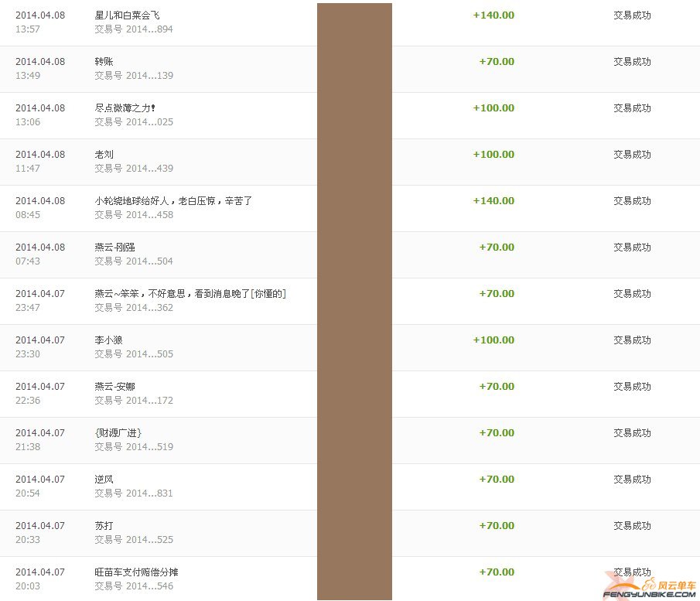
Task: Select the transaction starting with 燕云~笨笨
Action: pyautogui.click(x=190, y=294)
